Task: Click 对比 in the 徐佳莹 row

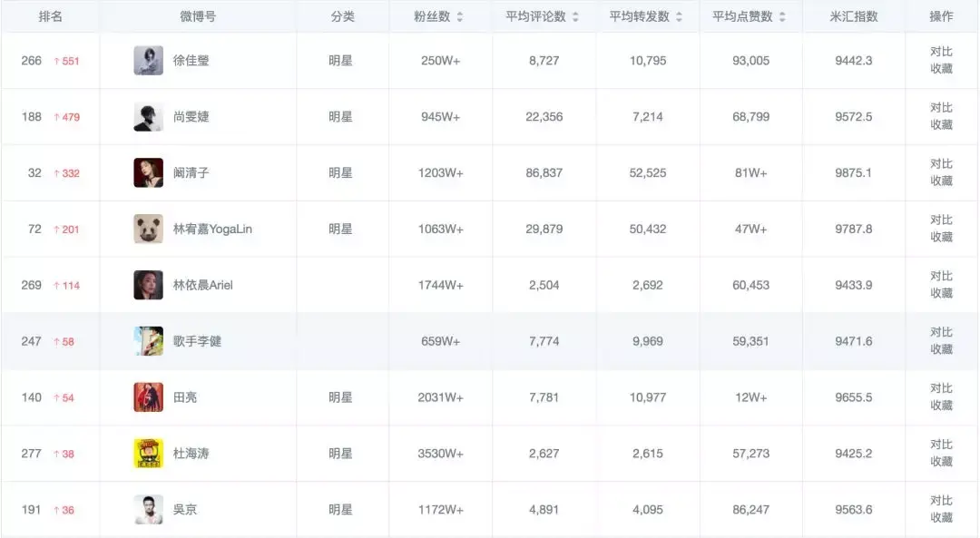Action: click(x=941, y=52)
